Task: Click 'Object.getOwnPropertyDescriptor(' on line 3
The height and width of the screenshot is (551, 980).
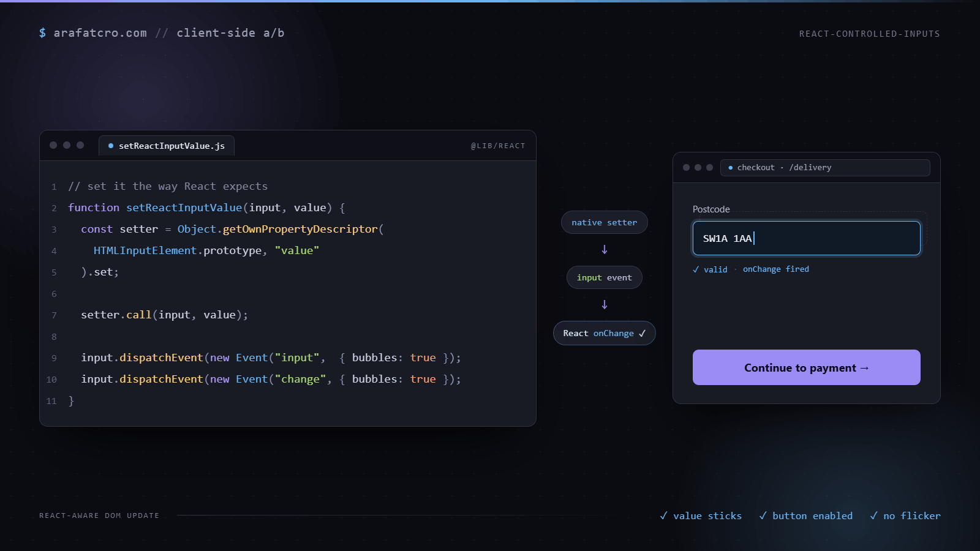Action: coord(281,229)
